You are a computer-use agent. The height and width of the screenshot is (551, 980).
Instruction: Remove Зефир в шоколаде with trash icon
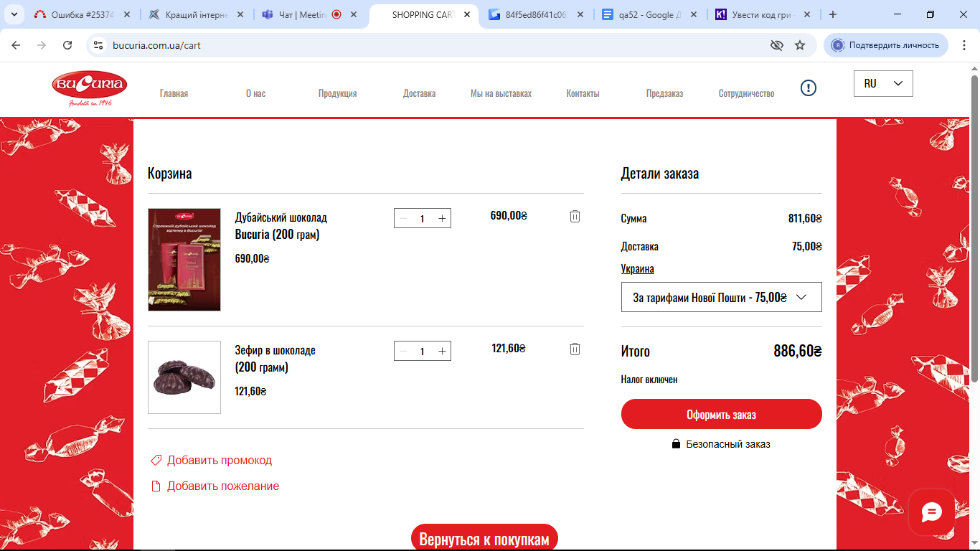pos(575,349)
